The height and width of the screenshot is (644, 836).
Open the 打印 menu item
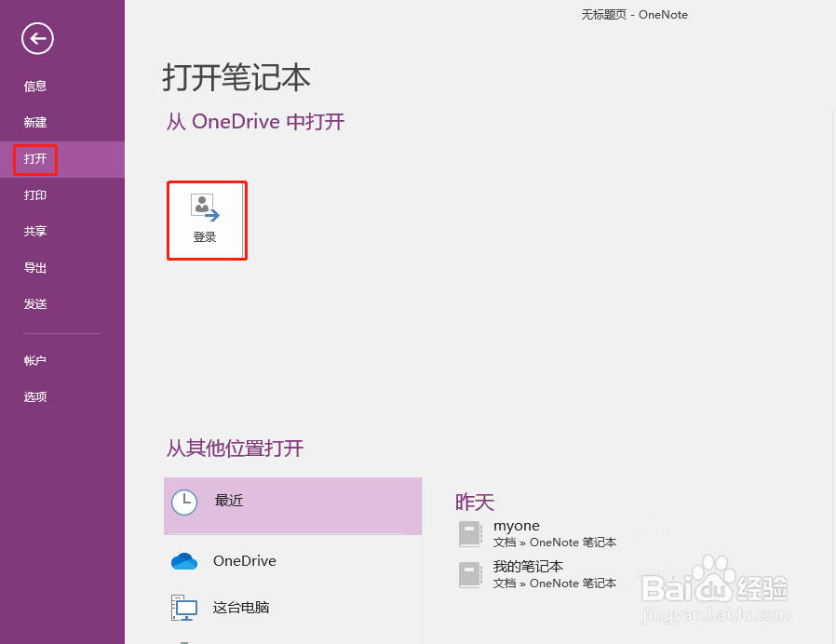coord(35,195)
